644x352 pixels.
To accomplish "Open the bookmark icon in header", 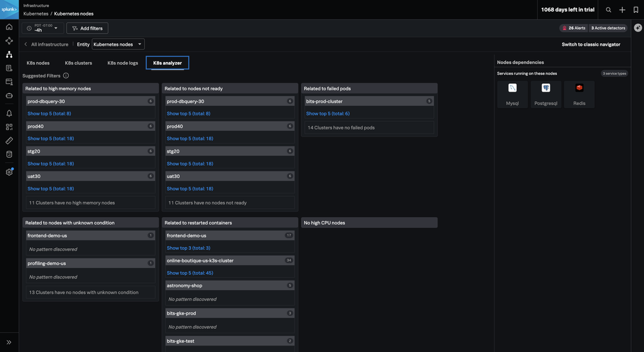I will pyautogui.click(x=636, y=10).
